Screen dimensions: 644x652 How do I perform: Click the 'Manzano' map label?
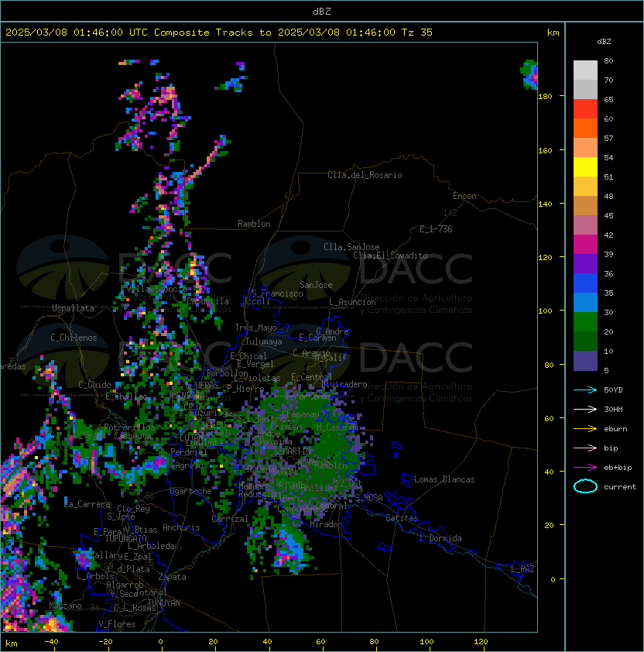click(x=65, y=606)
